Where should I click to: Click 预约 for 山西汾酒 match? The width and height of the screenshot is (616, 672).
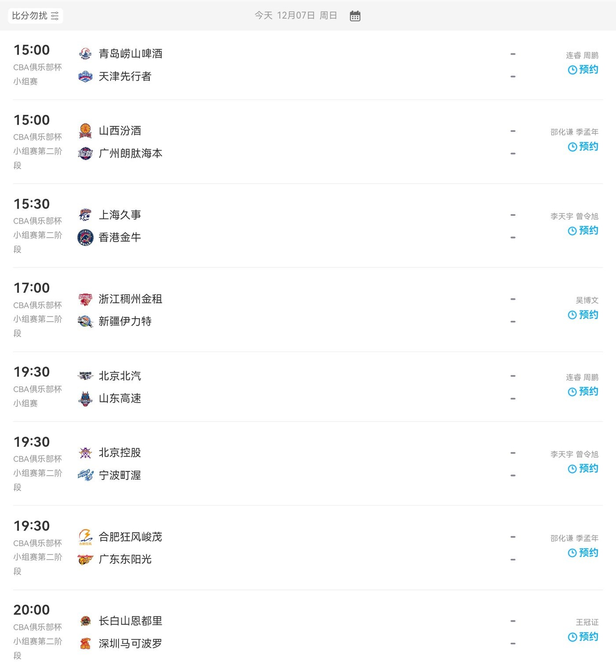pos(583,147)
